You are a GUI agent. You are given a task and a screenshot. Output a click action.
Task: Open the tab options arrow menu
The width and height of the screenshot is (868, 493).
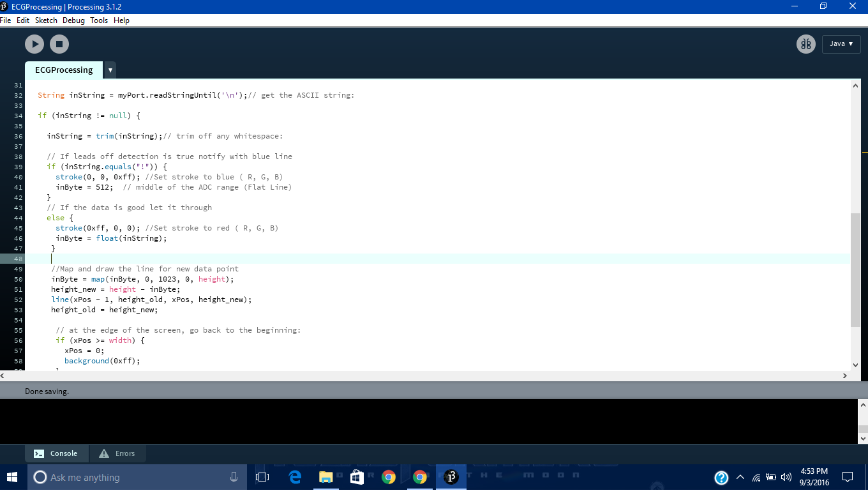[110, 70]
